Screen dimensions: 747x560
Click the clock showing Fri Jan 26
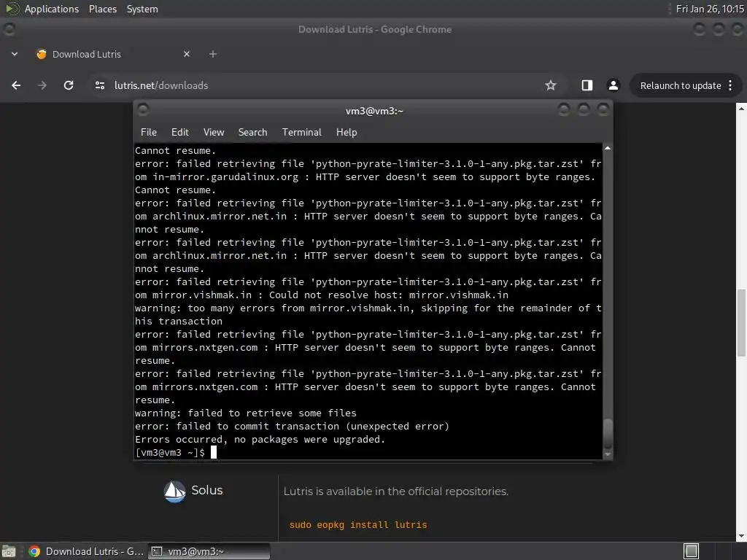[x=710, y=9]
